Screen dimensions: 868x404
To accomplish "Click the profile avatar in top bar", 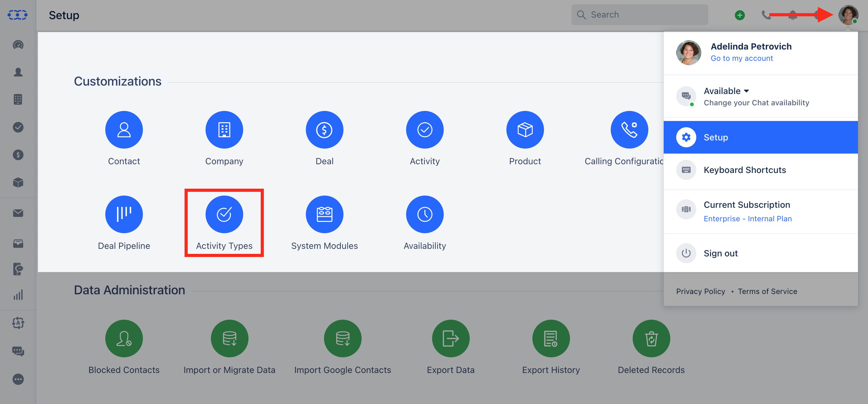I will [x=848, y=15].
